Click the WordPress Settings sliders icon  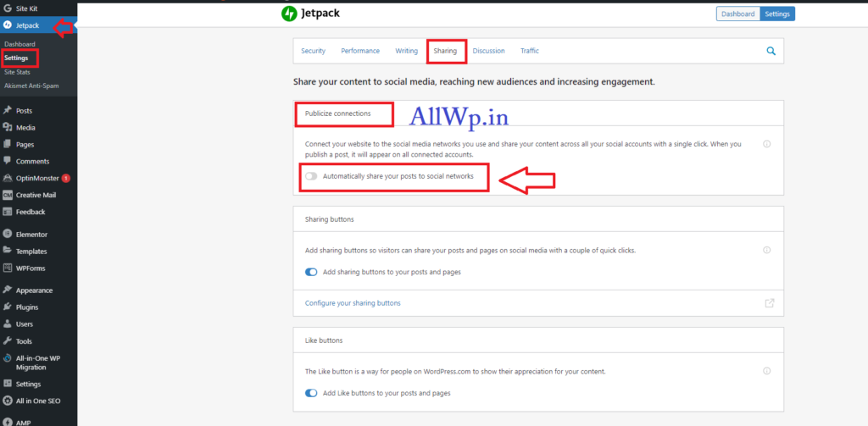click(8, 384)
